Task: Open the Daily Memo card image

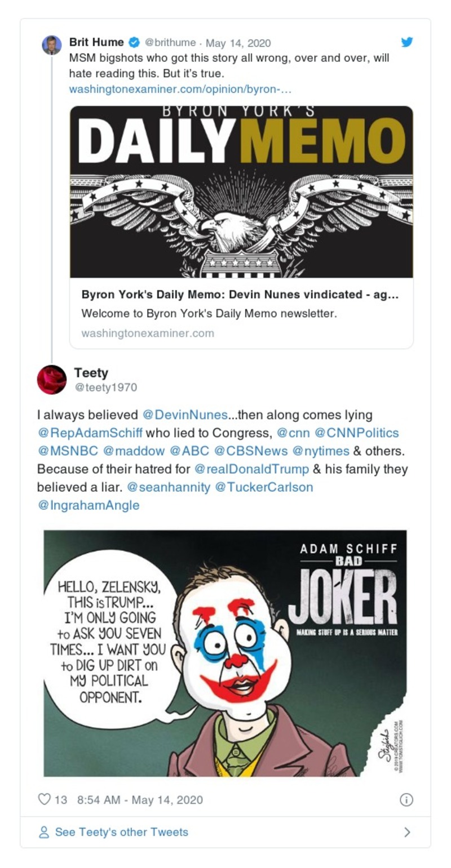Action: [x=241, y=192]
